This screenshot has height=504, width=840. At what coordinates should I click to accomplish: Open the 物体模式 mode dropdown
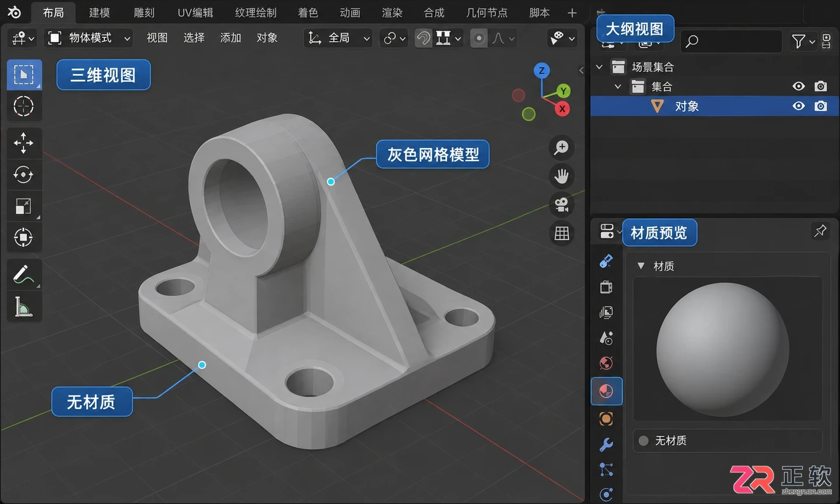[89, 38]
